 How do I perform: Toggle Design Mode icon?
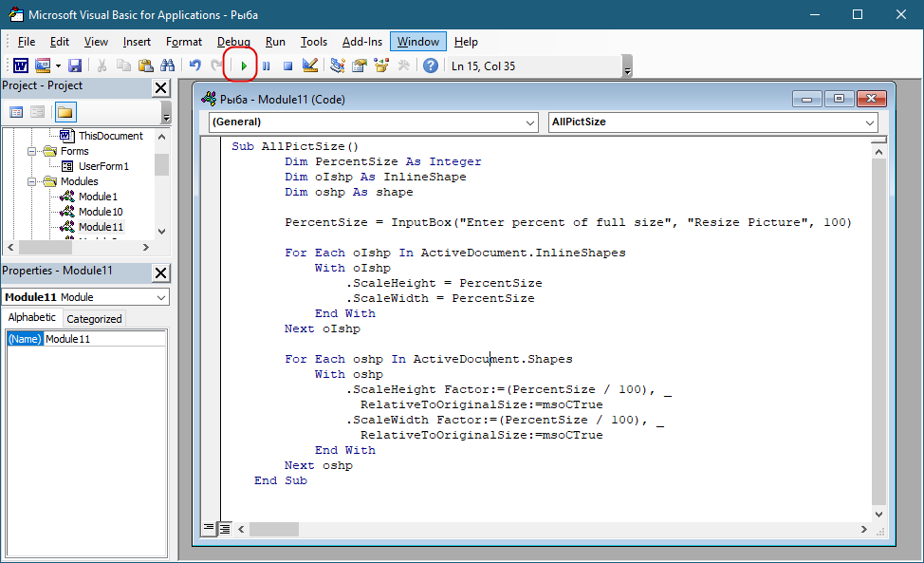[x=310, y=66]
